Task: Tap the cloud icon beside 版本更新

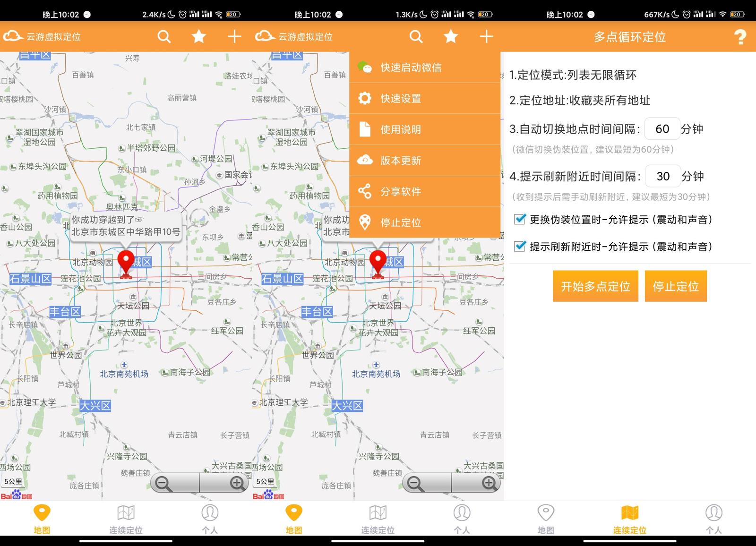Action: coord(364,161)
